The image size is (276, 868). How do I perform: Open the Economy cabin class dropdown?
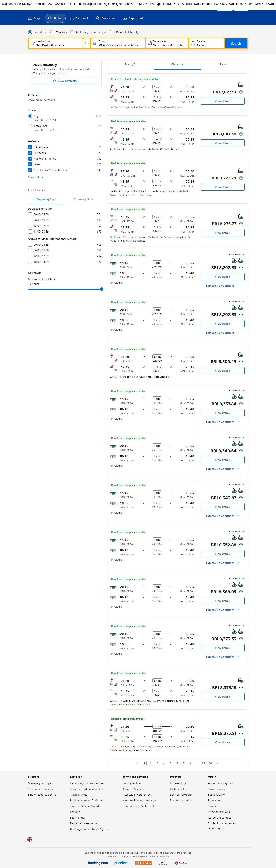coord(99,32)
